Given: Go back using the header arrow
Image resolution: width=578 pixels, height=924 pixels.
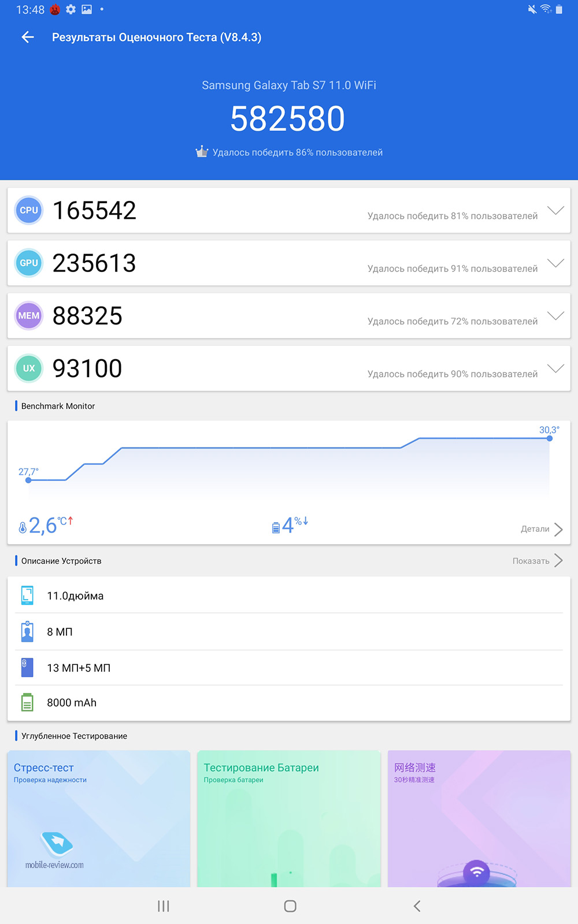Looking at the screenshot, I should click(28, 38).
